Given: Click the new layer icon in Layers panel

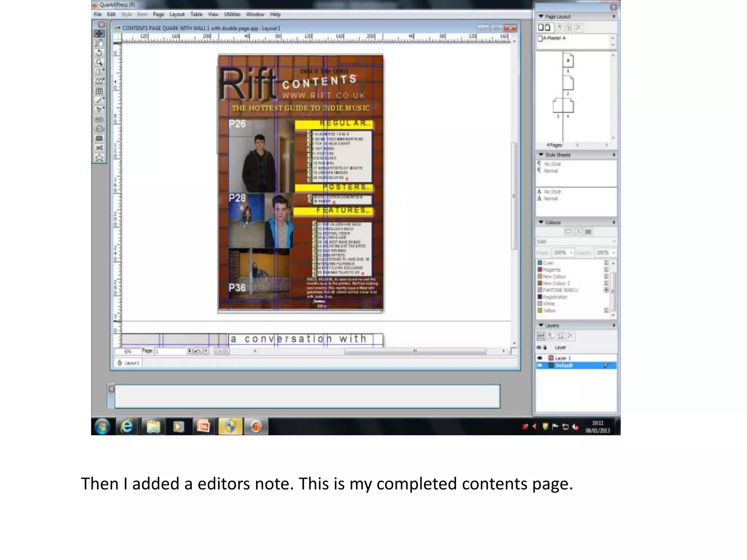Looking at the screenshot, I should pos(541,336).
